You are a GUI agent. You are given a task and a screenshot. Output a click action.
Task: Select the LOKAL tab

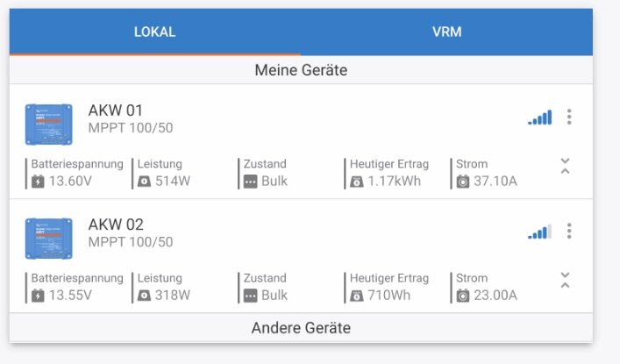pyautogui.click(x=155, y=32)
